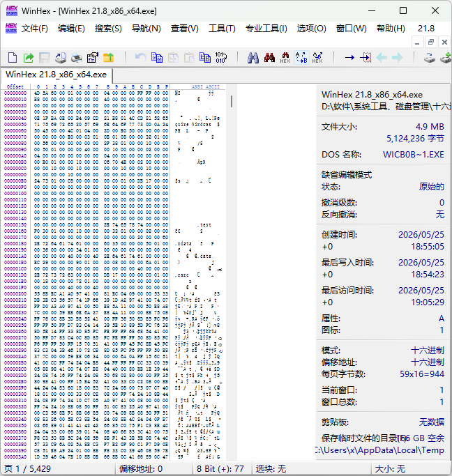Click the Back navigation left arrow
Image resolution: width=452 pixels, height=476 pixels.
pos(382,57)
